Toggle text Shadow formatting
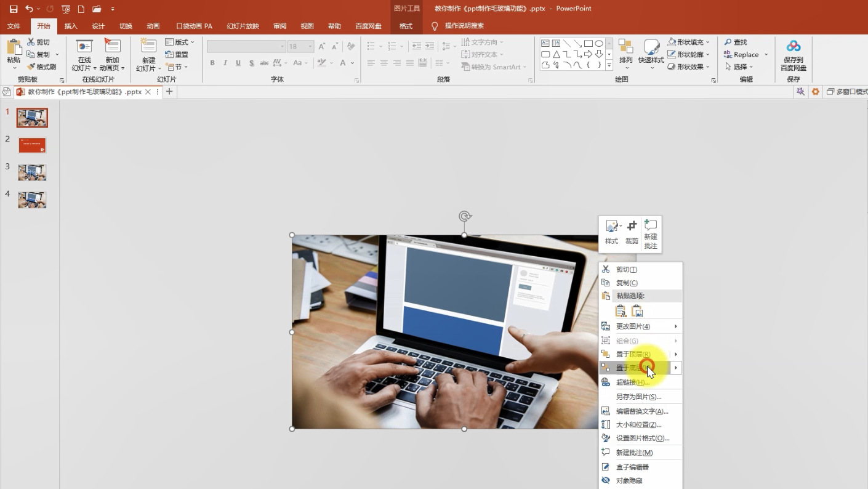868x489 pixels. pos(251,63)
